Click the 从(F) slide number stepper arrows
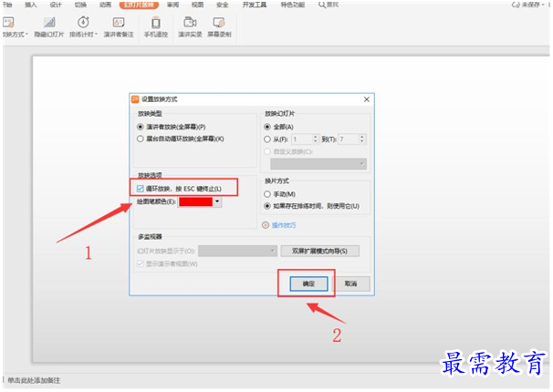This screenshot has height=392, width=553. (316, 139)
